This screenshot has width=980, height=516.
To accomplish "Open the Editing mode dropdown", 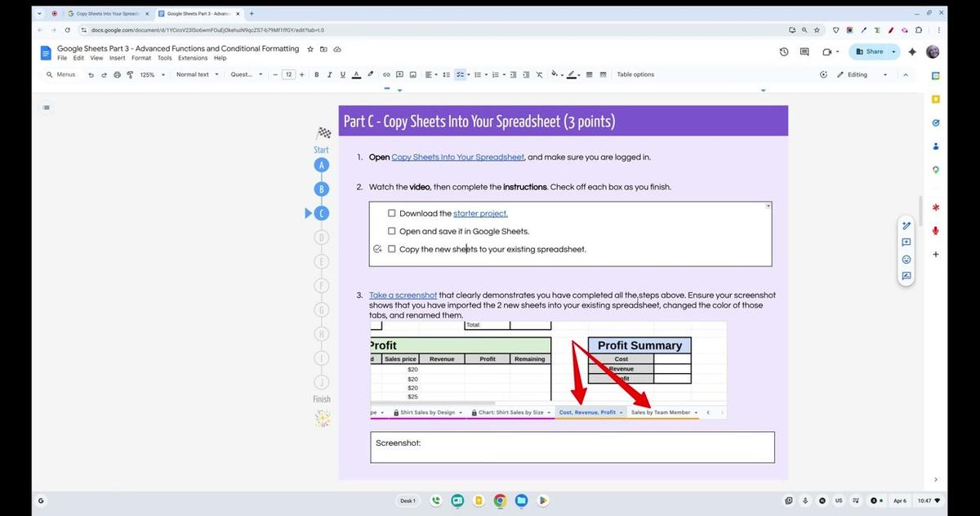I will 862,74.
